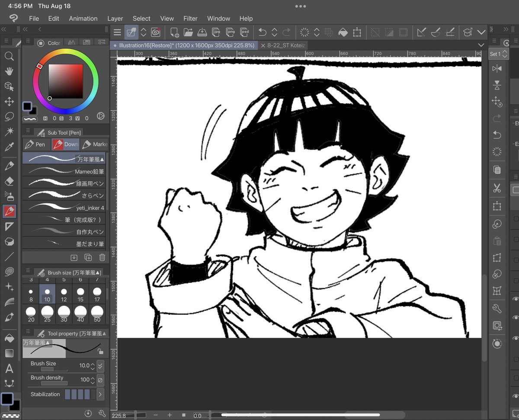Toggle Brush Size pressure dynamics button
519x420 pixels.
click(x=100, y=366)
